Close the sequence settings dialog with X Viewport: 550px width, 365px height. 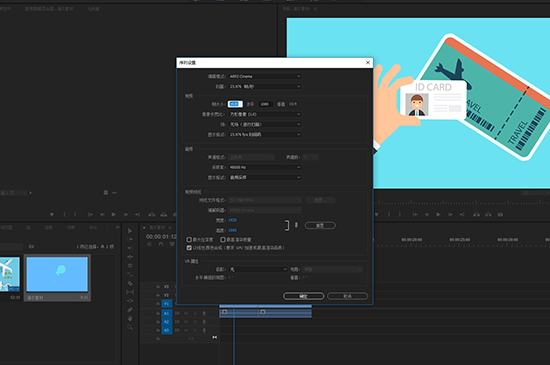(x=368, y=62)
